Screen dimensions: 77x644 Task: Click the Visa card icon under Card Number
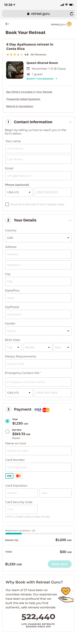pos(9,476)
